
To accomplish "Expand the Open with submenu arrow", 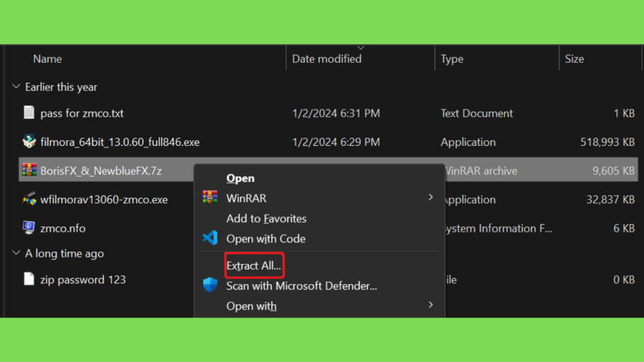I will (430, 305).
